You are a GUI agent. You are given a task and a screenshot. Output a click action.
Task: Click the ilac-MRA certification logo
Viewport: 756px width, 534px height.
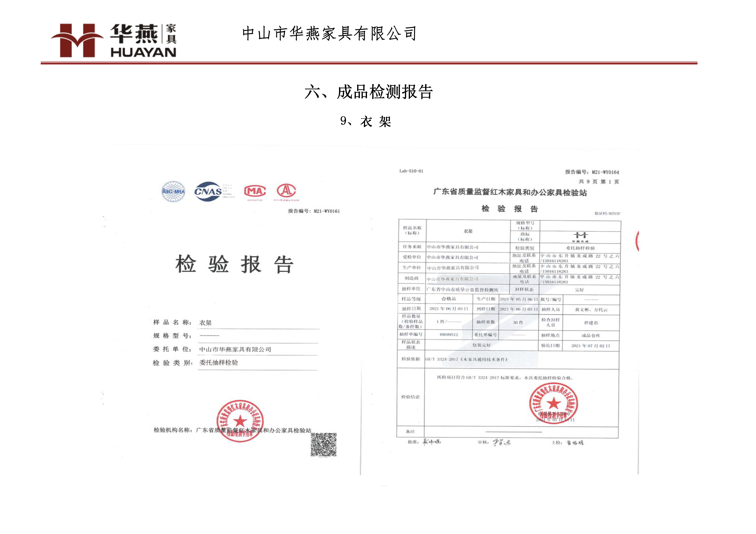(173, 191)
